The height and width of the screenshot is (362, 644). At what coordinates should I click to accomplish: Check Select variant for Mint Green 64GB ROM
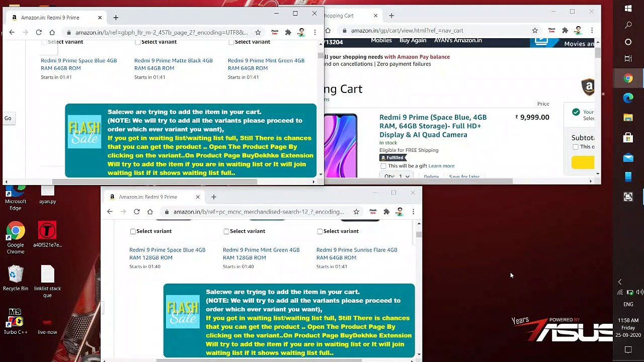(231, 42)
